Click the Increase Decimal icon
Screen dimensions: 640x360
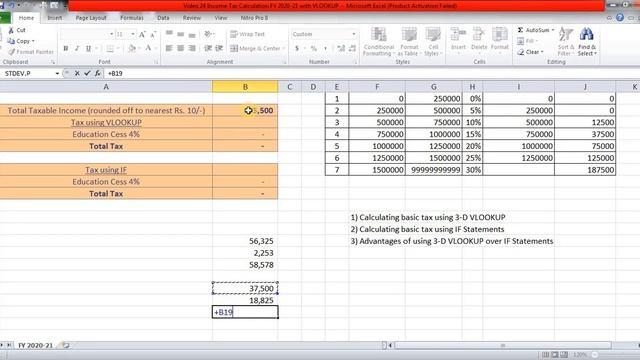click(341, 49)
